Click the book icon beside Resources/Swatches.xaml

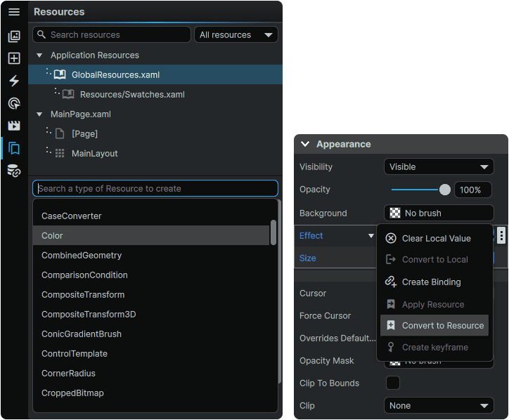click(x=68, y=94)
